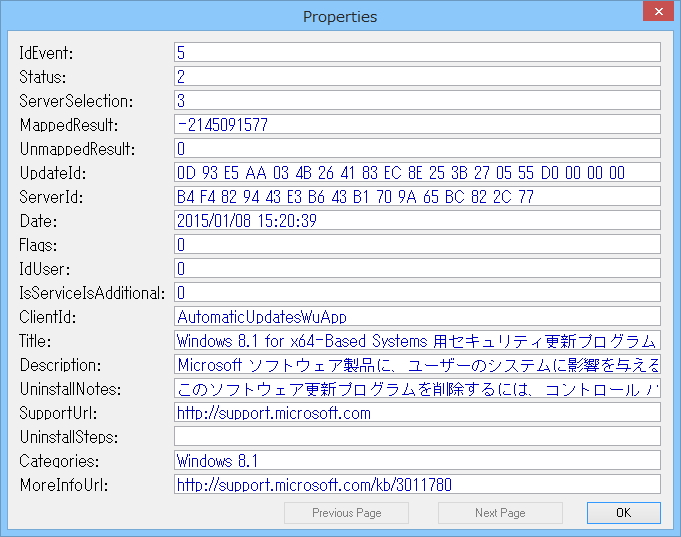The image size is (681, 537).
Task: Click the UpdateId hex bytes field
Action: (x=417, y=172)
